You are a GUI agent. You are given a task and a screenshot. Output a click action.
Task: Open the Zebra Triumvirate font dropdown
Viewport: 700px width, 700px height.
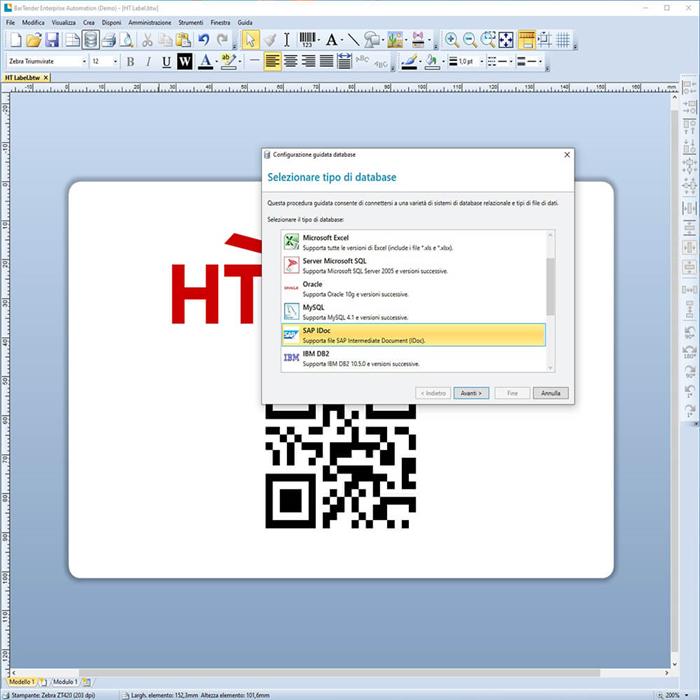84,61
